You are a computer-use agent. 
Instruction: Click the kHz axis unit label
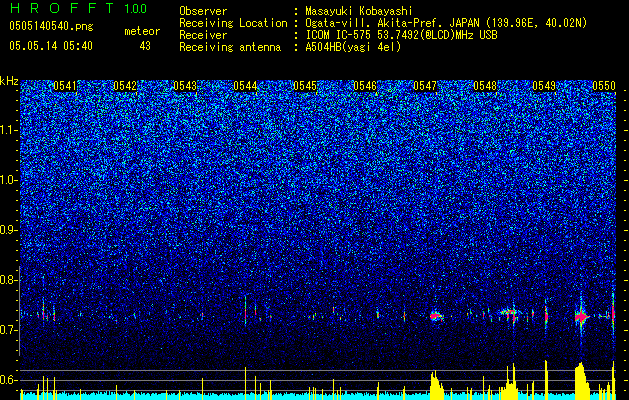(x=10, y=81)
